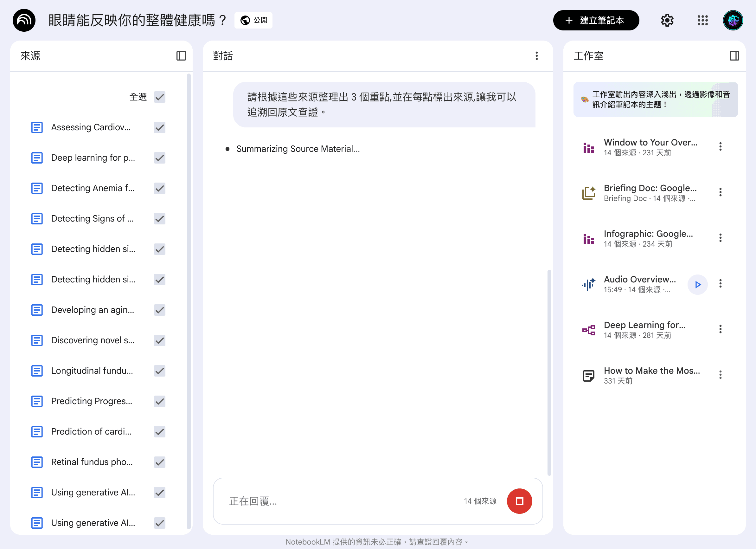This screenshot has height=549, width=756.
Task: Uncheck the Detecting Signs of ... source
Action: pos(160,219)
